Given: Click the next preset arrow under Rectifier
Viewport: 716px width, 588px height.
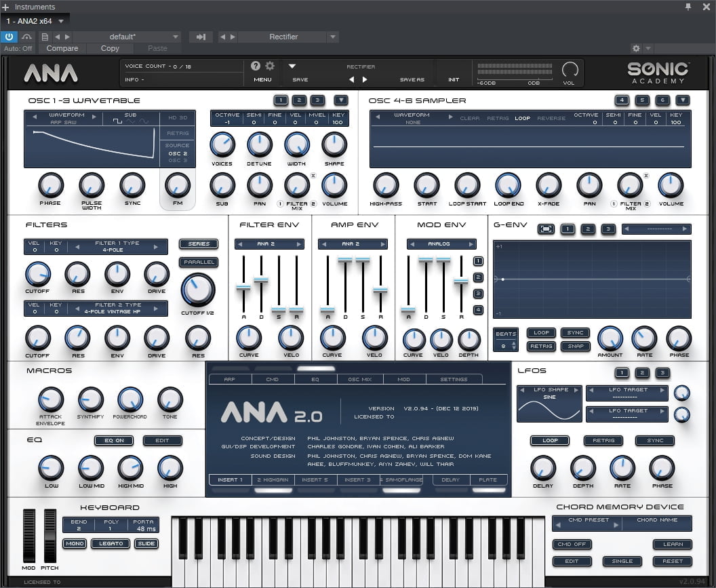Looking at the screenshot, I should coord(365,79).
